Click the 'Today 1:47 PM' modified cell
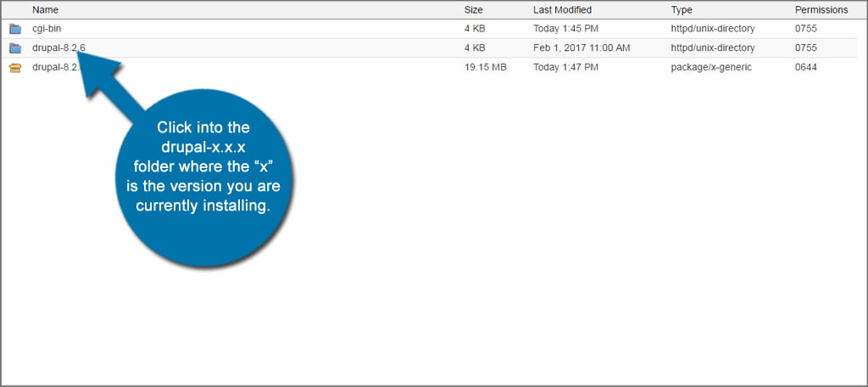This screenshot has width=868, height=387. pyautogui.click(x=565, y=68)
